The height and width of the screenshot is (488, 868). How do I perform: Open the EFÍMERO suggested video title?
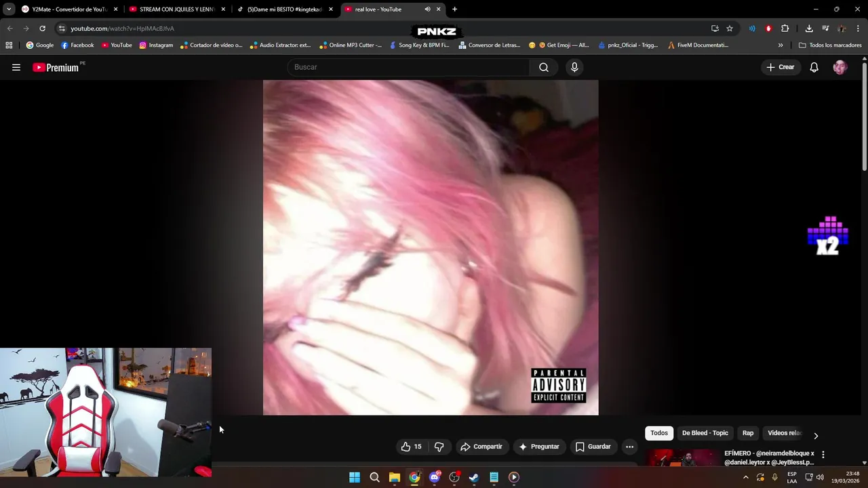point(769,457)
